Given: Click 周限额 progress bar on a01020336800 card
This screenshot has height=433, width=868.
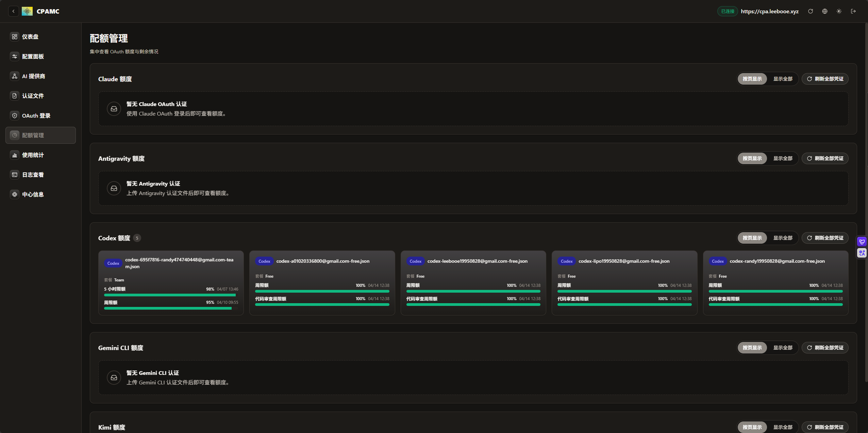Looking at the screenshot, I should pyautogui.click(x=322, y=291).
